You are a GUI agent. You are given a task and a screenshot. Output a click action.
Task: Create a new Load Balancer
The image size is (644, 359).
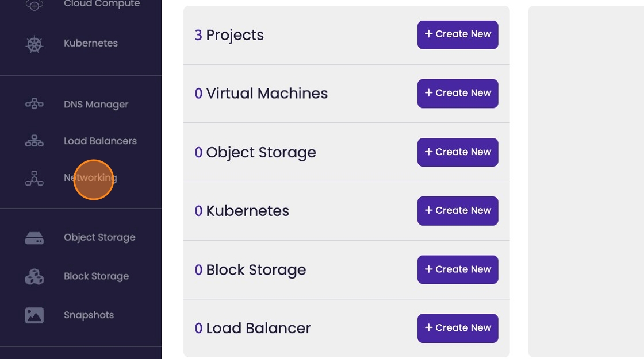[x=458, y=328]
